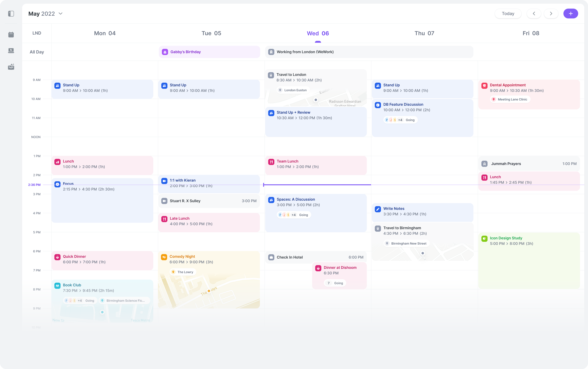
Task: Click the LND timezone label
Action: (37, 33)
